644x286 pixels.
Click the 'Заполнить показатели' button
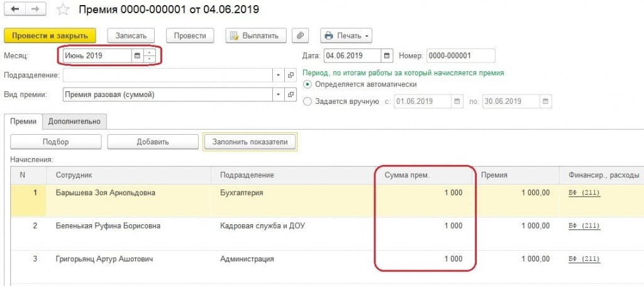tap(249, 142)
